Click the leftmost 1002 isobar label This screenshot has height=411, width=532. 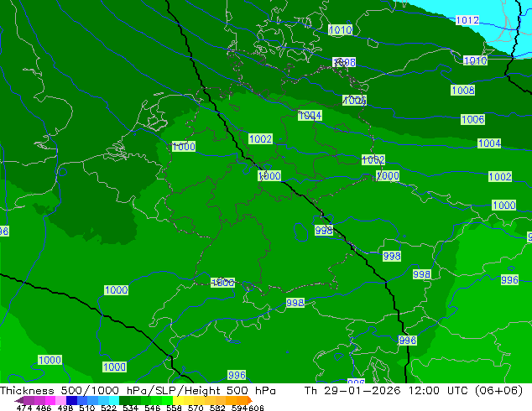[261, 139]
